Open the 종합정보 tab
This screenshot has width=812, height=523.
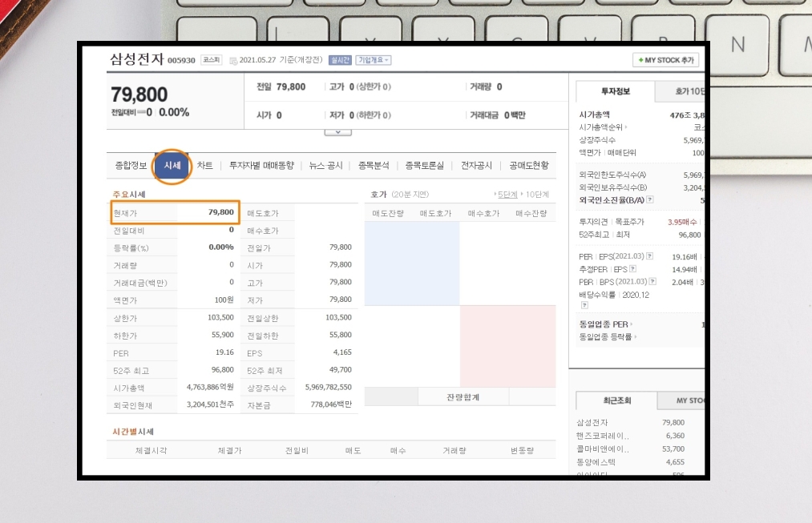[x=131, y=166]
